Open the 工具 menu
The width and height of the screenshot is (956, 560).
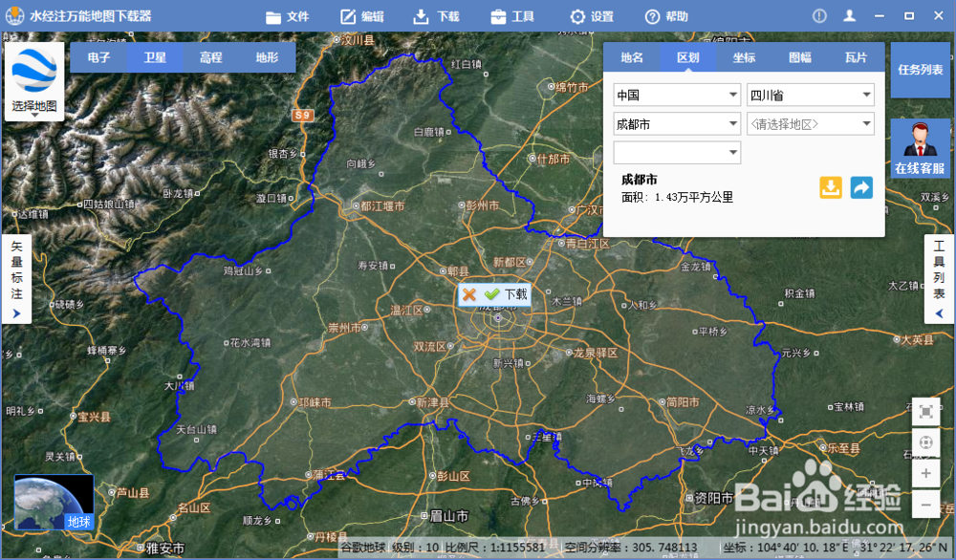tap(512, 16)
